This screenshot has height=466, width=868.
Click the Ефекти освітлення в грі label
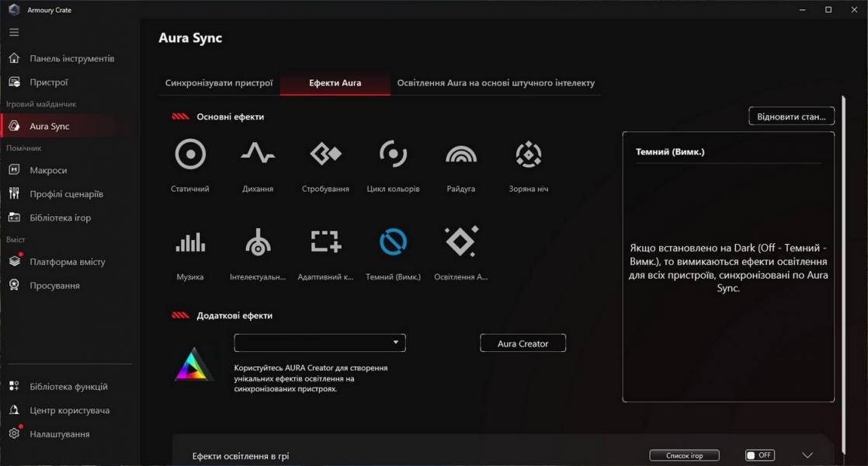(x=241, y=456)
